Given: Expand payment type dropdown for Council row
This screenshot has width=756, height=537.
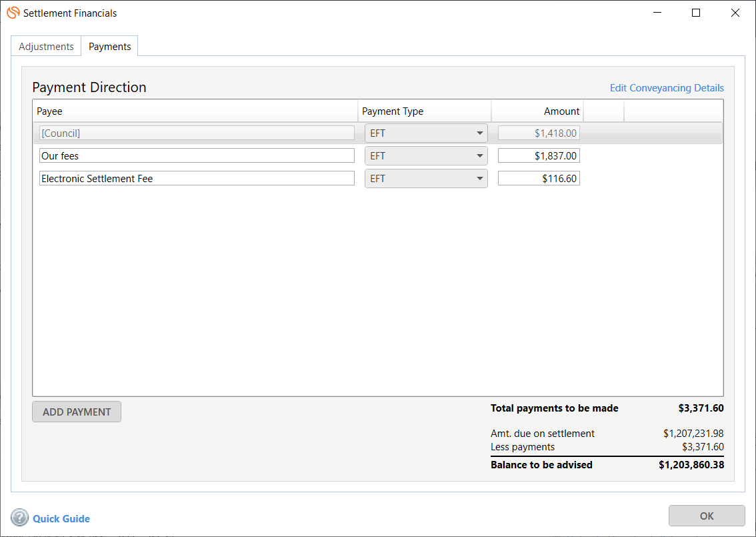Looking at the screenshot, I should click(x=426, y=133).
